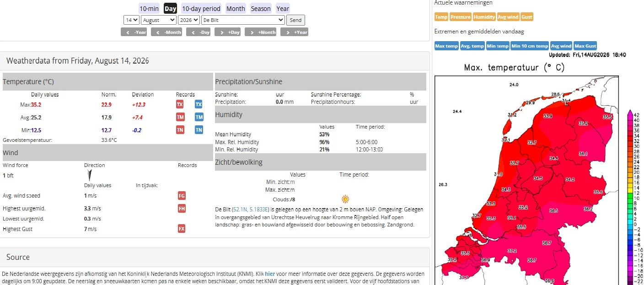
Task: Open the blue TM record icon
Action: point(199,117)
